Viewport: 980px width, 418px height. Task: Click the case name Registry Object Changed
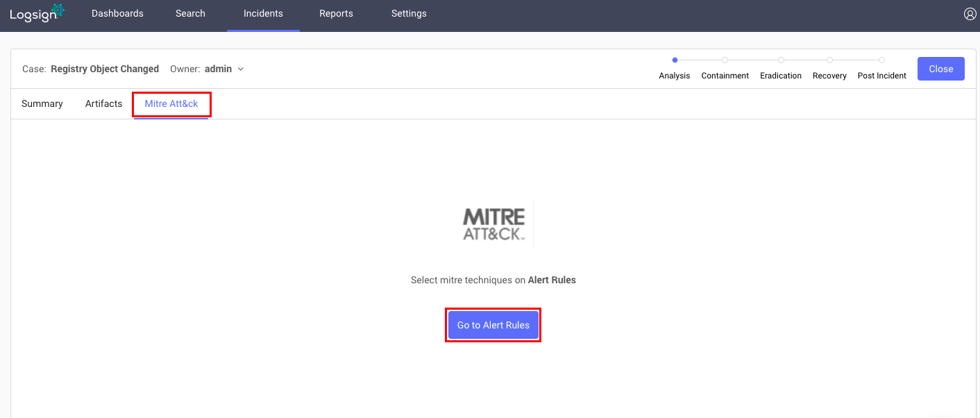coord(105,69)
